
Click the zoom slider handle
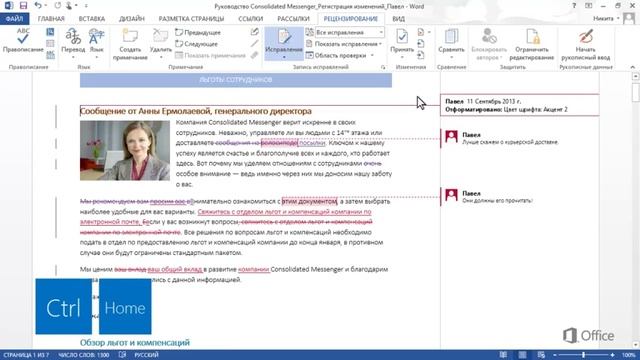coord(583,355)
